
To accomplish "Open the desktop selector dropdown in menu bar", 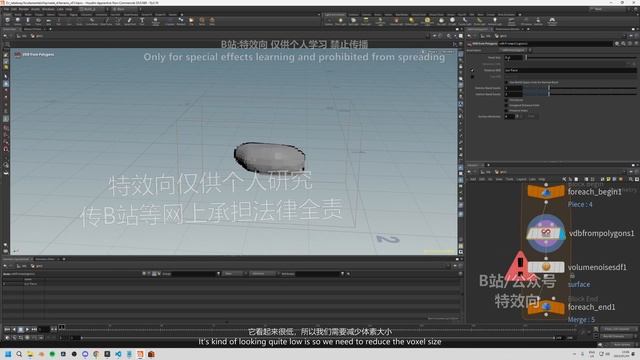I will click(x=93, y=9).
